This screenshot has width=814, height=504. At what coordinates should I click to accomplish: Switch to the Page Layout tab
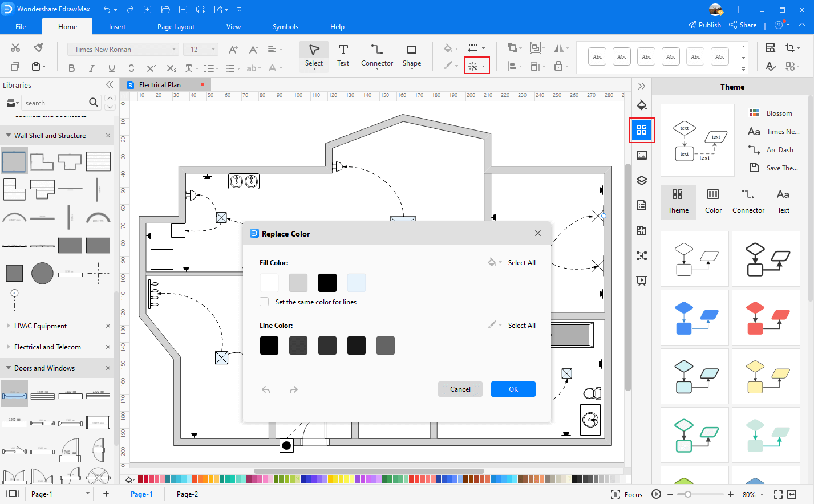pyautogui.click(x=176, y=26)
